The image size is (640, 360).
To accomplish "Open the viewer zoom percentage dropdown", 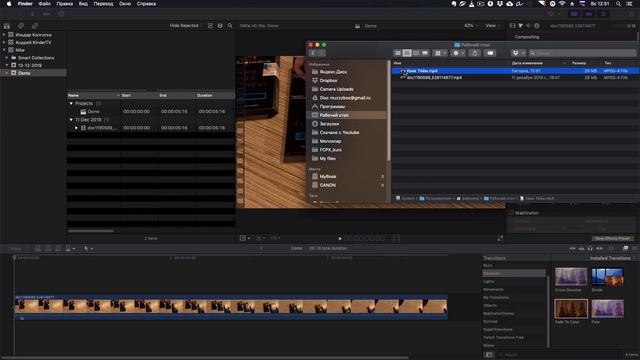I will pyautogui.click(x=471, y=26).
